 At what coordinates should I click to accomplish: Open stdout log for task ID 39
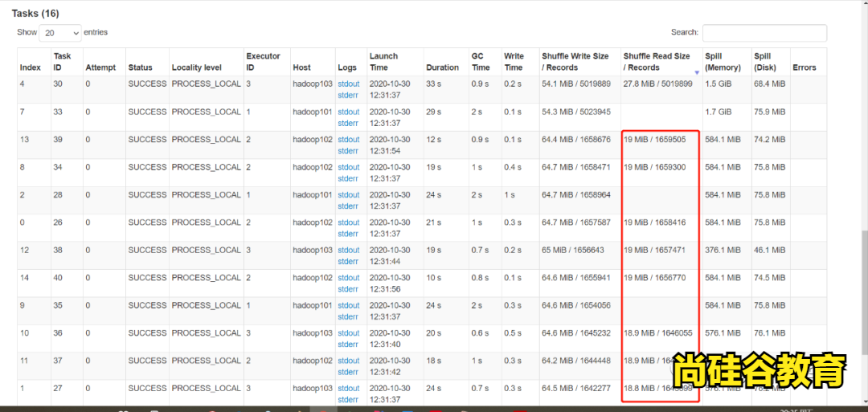(x=348, y=139)
